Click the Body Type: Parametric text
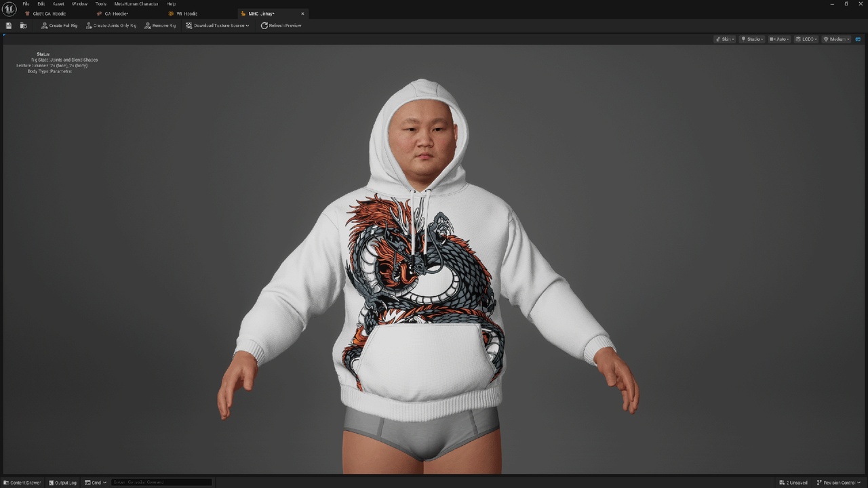 [x=50, y=71]
